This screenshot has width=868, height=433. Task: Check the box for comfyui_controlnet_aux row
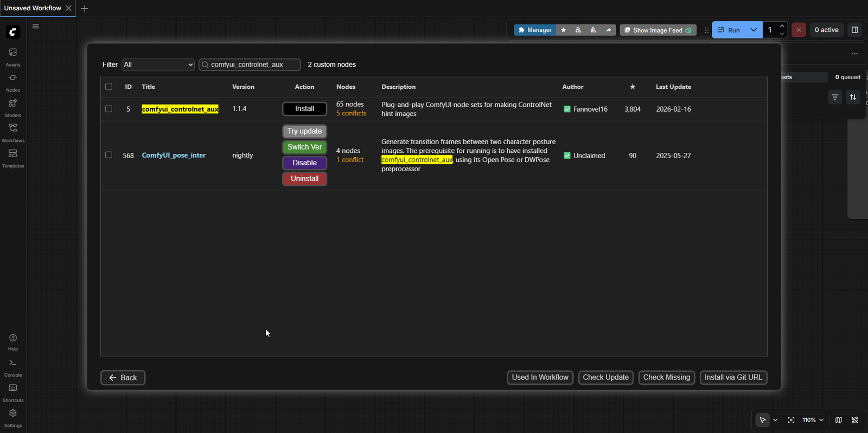pos(108,109)
